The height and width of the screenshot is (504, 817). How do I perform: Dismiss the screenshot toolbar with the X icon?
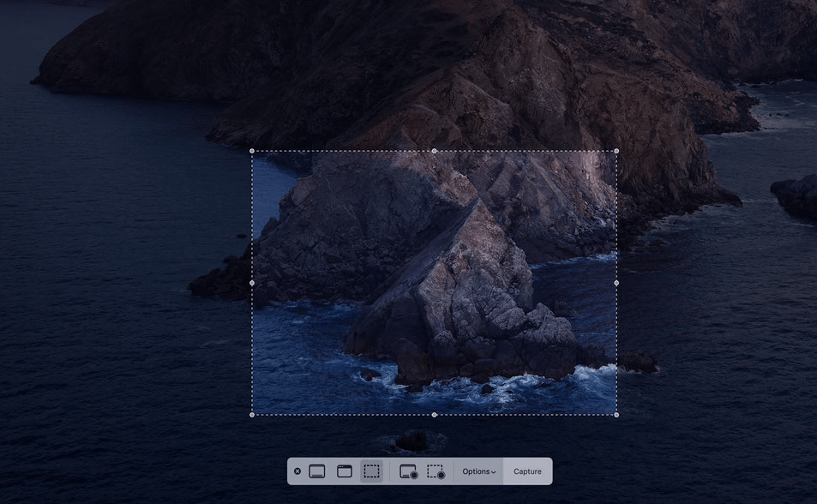click(297, 471)
